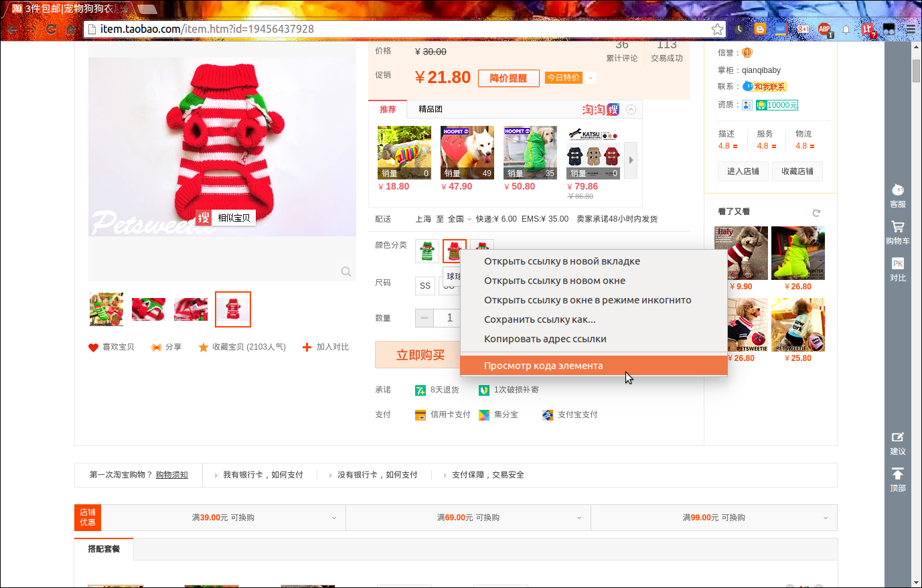Screen dimensions: 922x588
Task: Select first product thumbnail below main image
Action: (106, 309)
